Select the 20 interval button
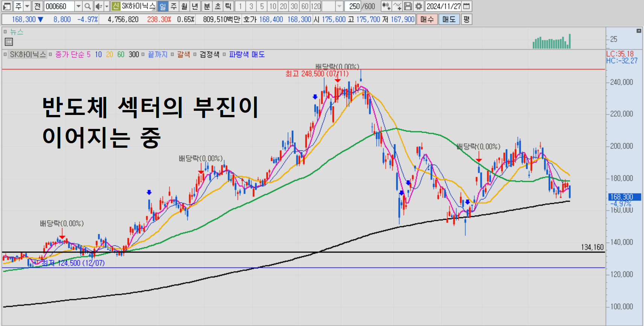The image size is (644, 326). [283, 6]
